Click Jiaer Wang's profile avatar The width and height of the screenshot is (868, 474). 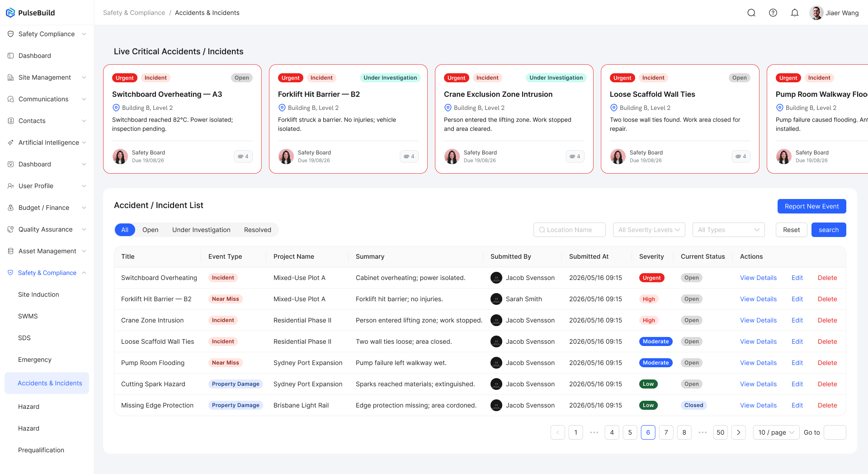tap(816, 13)
